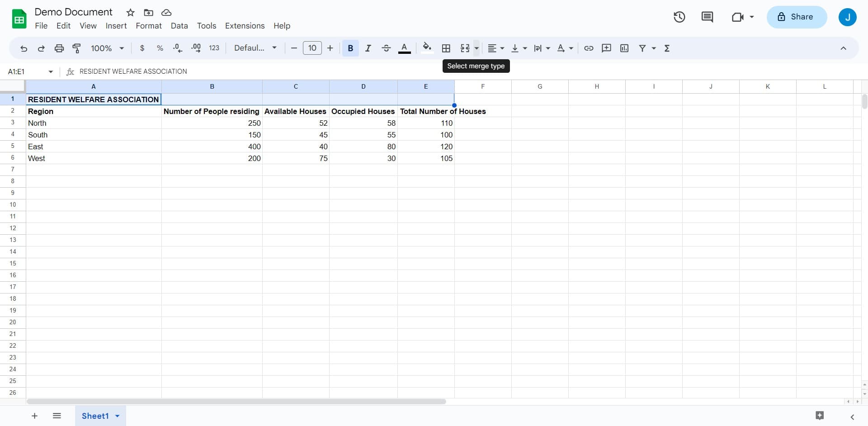Insert a link via the toolbar
The height and width of the screenshot is (426, 868).
pos(588,48)
